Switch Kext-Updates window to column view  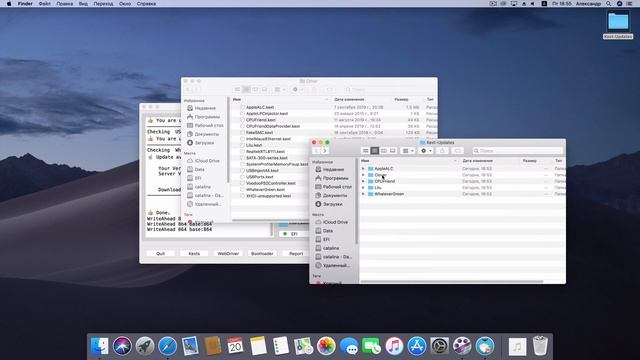click(384, 151)
